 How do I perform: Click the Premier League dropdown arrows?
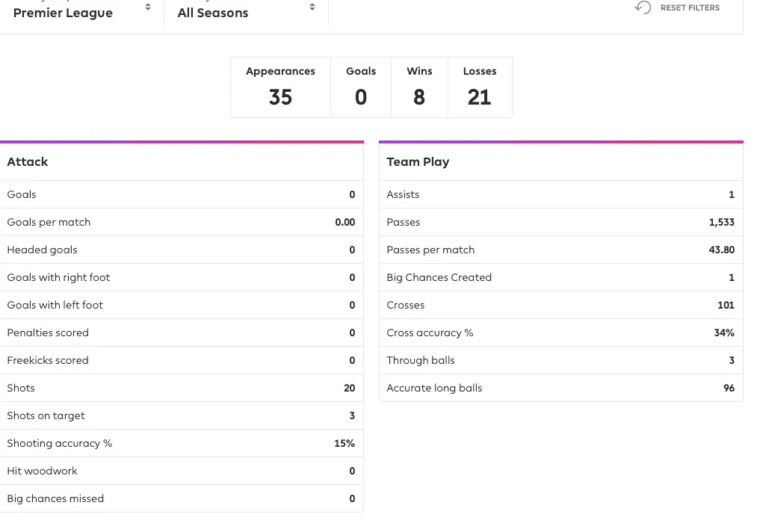tap(148, 7)
